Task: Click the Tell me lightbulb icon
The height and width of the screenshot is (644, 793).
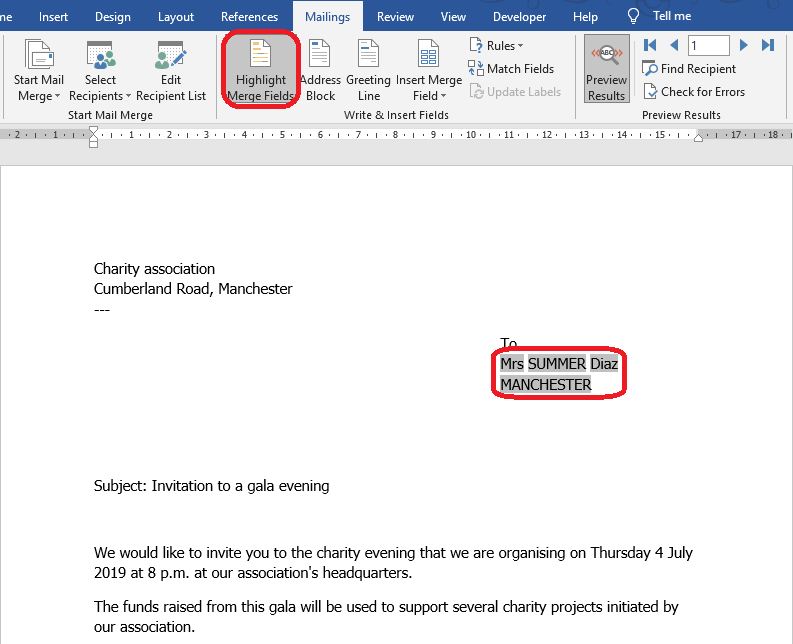Action: tap(633, 16)
